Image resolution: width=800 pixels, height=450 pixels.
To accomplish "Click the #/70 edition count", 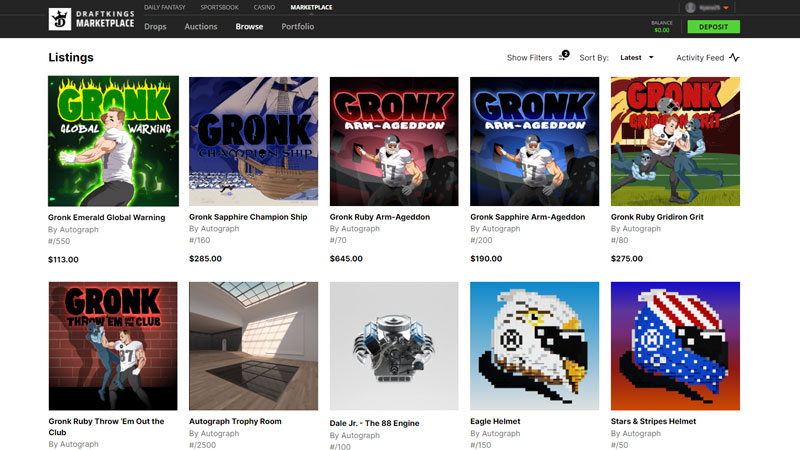I will coord(338,240).
